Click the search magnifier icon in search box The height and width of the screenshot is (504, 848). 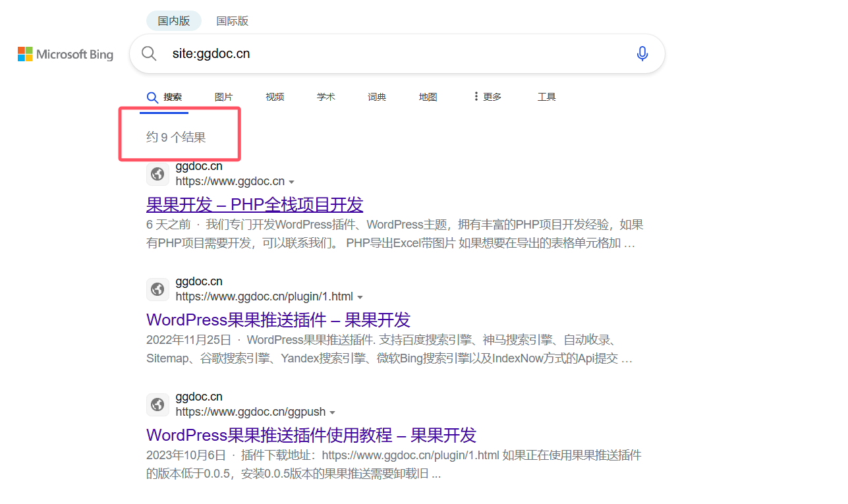point(149,53)
